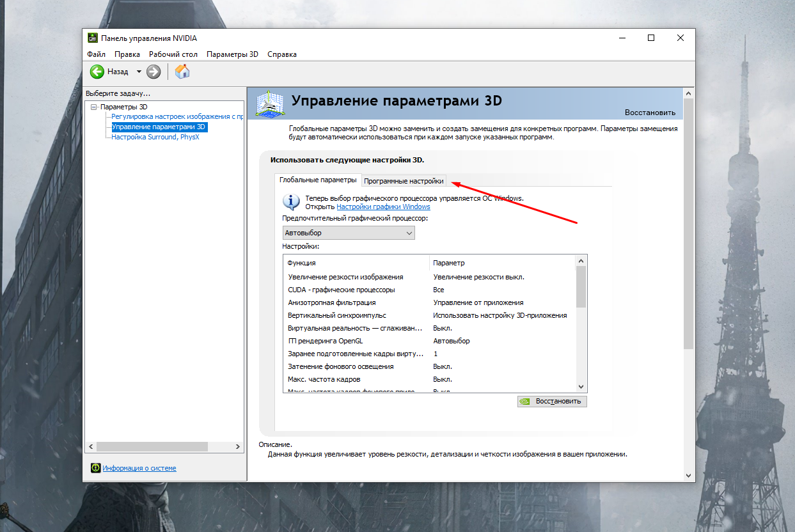Click the settings list vertical scrollbar thumb
This screenshot has width=795, height=532.
pos(581,286)
